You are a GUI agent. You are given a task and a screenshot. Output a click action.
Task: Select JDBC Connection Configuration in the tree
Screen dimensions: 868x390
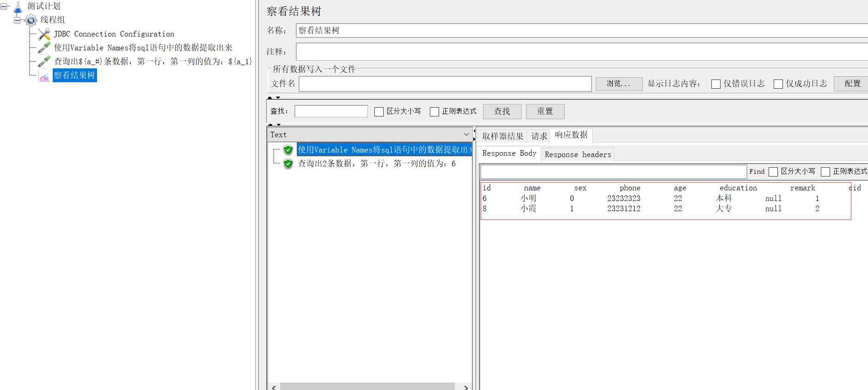click(x=114, y=34)
